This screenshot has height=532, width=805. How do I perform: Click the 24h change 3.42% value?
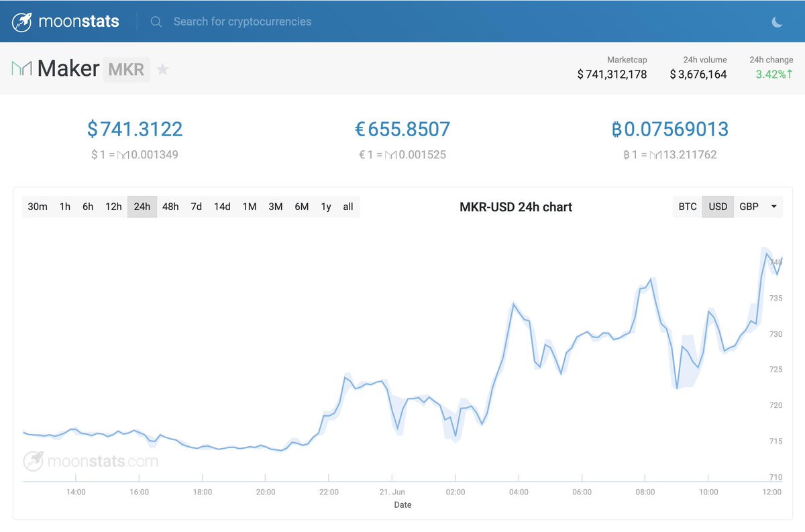click(774, 74)
